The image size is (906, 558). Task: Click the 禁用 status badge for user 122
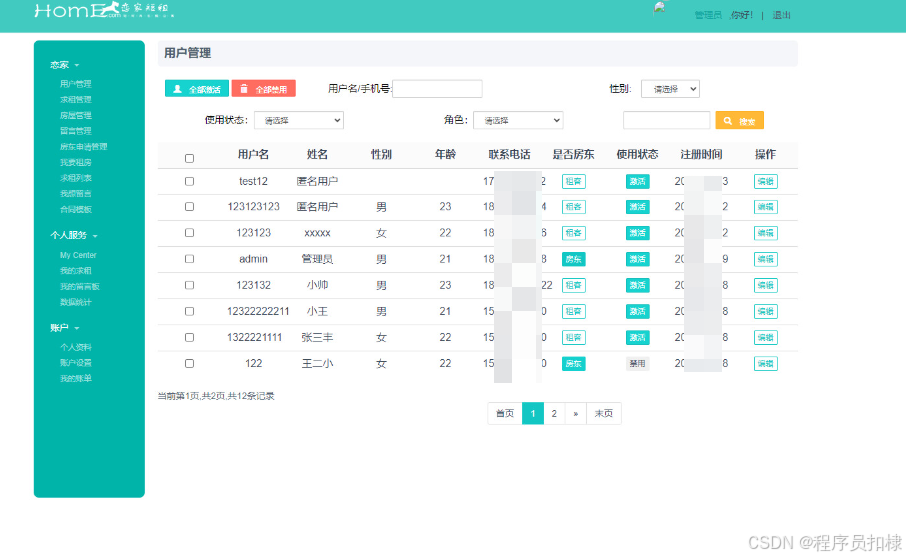point(637,363)
